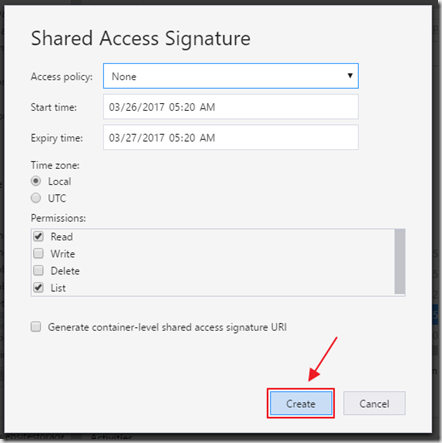Enable the Write permission checkbox
Image resolution: width=442 pixels, height=443 pixels.
click(x=38, y=253)
